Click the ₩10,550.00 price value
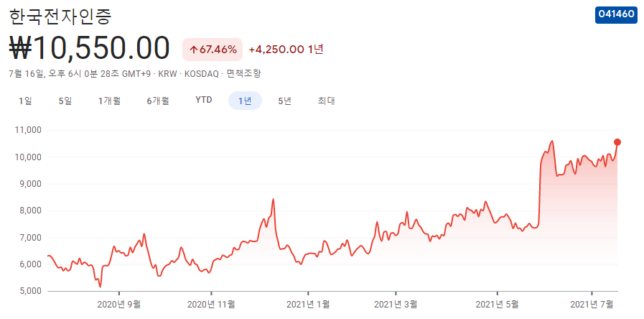This screenshot has height=319, width=644. point(89,49)
